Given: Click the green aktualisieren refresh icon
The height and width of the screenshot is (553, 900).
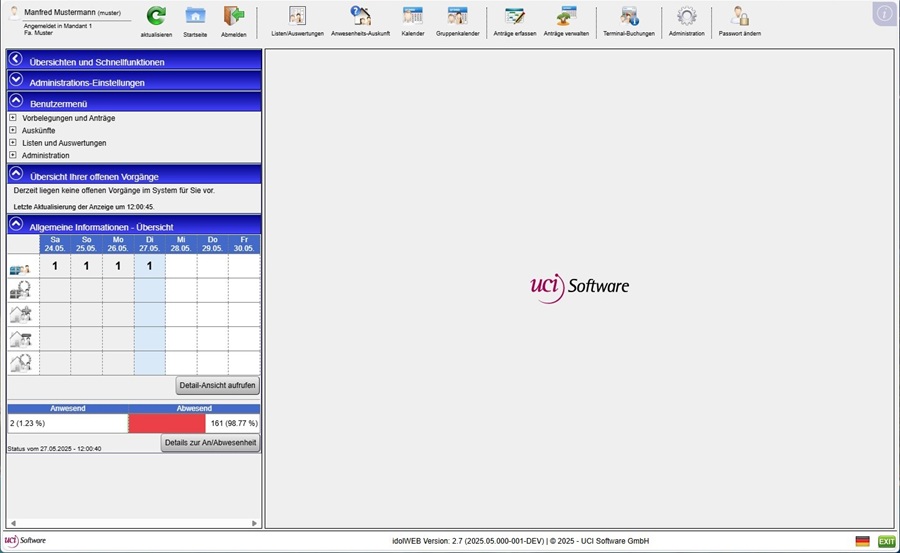Looking at the screenshot, I should click(156, 16).
